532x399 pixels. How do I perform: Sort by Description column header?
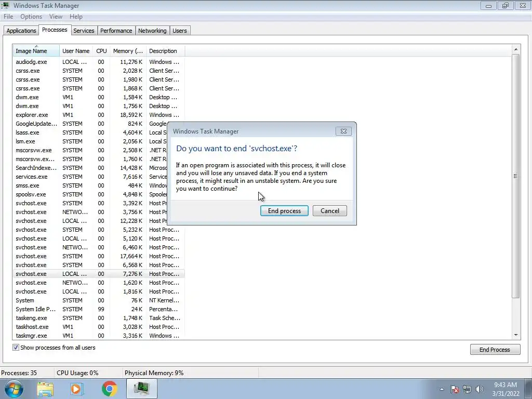tap(165, 51)
